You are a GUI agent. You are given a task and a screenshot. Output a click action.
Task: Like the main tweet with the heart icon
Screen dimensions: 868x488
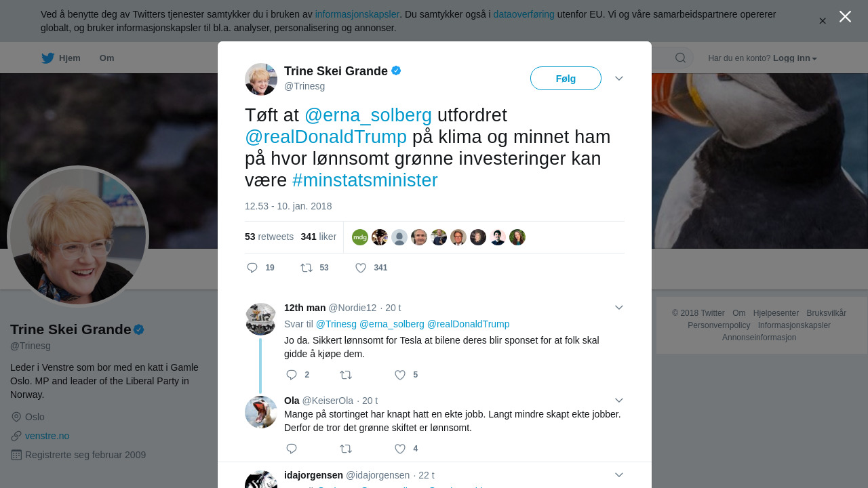tap(361, 268)
